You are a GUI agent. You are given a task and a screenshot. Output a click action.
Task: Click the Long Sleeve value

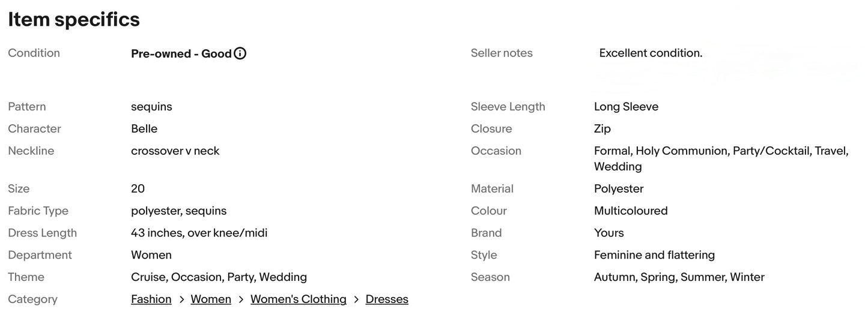click(x=626, y=106)
